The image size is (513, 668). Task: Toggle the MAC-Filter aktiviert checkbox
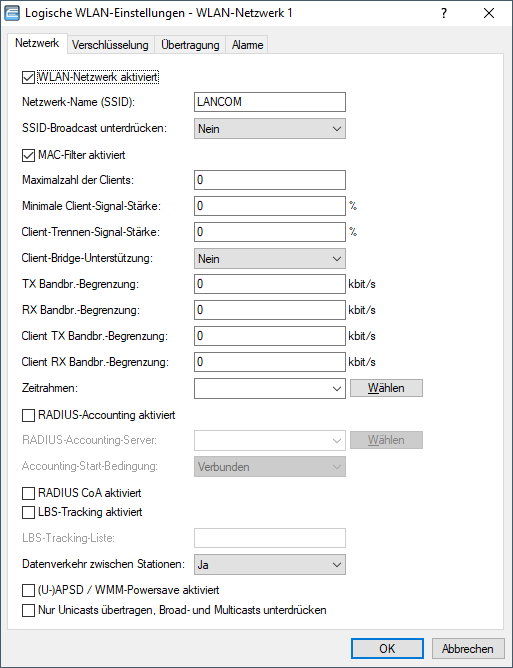[29, 155]
